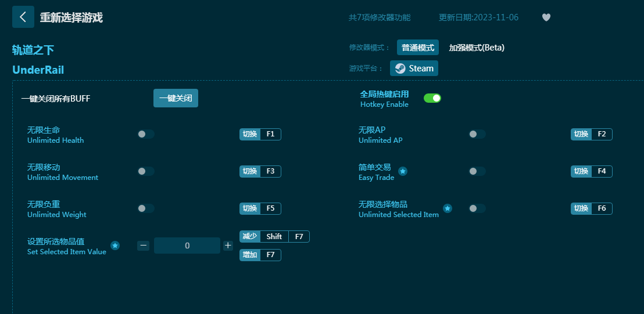Select the 普通模式 mode tab
This screenshot has width=644, height=314.
point(417,48)
